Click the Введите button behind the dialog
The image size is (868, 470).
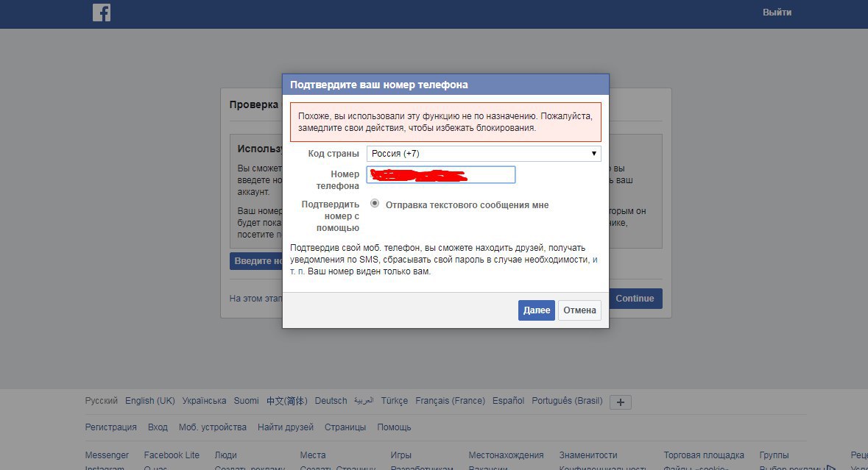256,261
